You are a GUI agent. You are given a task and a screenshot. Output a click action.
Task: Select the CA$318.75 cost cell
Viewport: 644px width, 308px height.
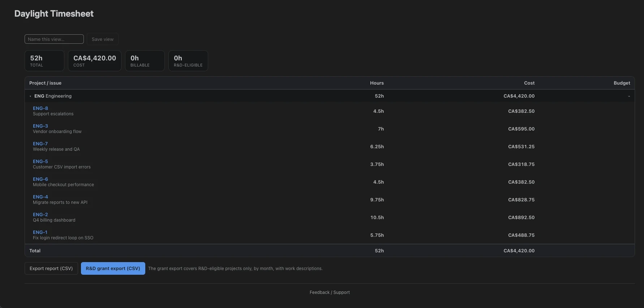pos(521,164)
